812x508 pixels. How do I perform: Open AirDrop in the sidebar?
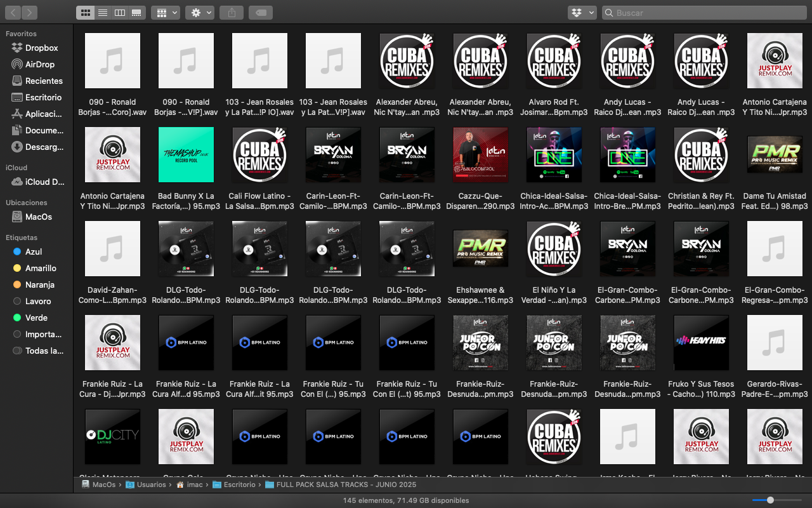(39, 64)
